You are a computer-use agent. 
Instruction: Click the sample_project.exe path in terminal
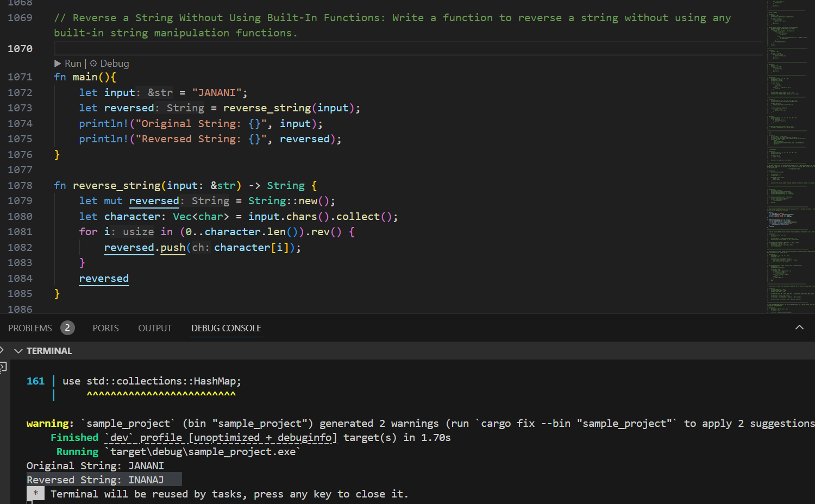tap(204, 452)
